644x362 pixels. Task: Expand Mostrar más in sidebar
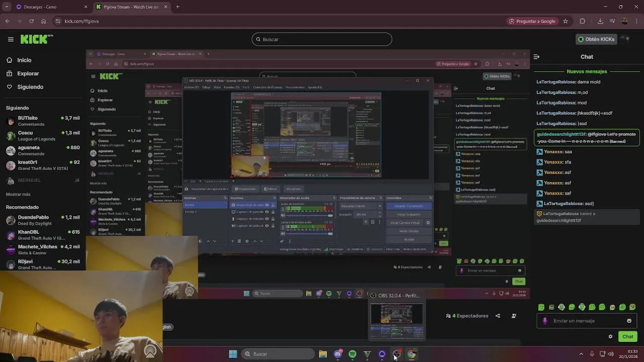click(18, 195)
